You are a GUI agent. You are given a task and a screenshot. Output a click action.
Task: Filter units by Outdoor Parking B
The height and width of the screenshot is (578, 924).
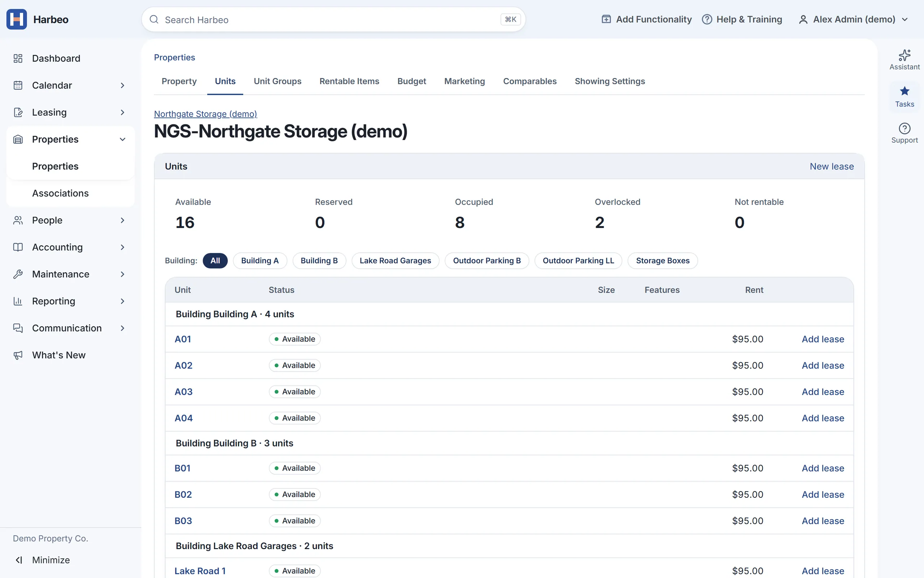click(487, 261)
